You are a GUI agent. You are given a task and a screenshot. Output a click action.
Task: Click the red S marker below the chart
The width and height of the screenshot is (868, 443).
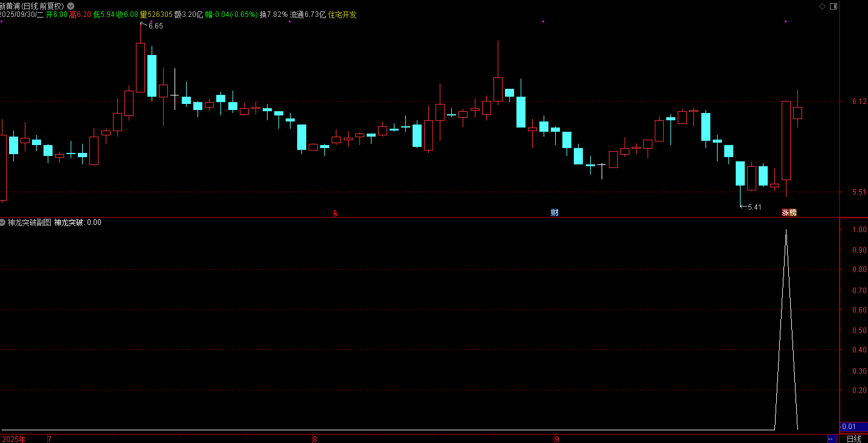click(335, 213)
